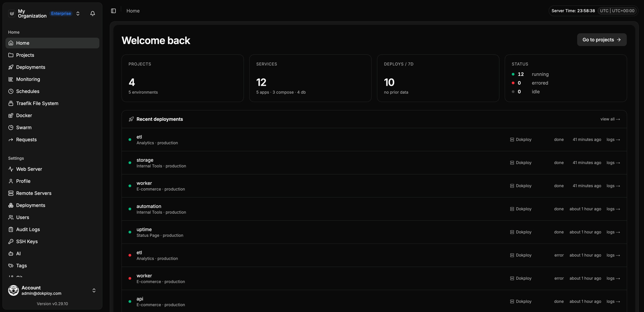
Task: Click the 'storage' deployment name
Action: coord(145,160)
